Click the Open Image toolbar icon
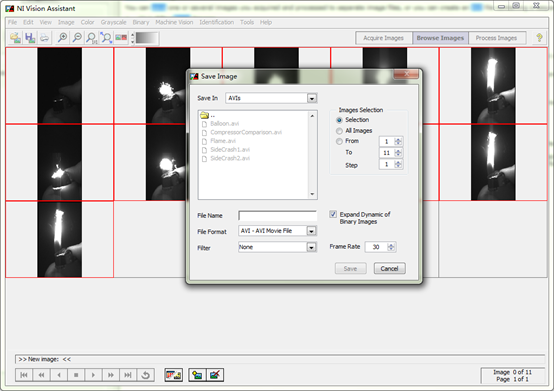Viewport: 554px width, 391px height. tap(15, 38)
